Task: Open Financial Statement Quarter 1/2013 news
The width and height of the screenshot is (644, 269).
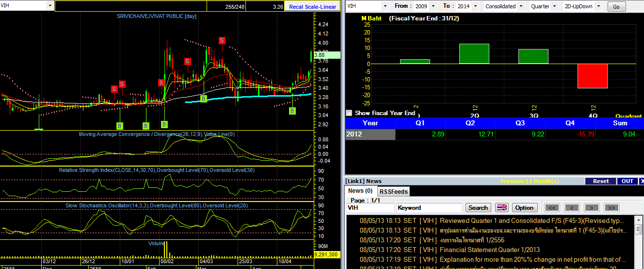Action: click(x=489, y=250)
